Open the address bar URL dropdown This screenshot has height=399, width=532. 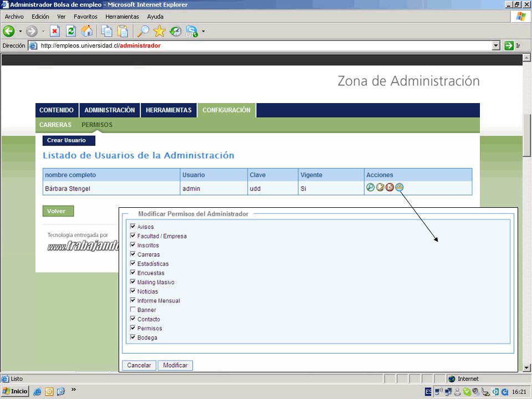[x=496, y=45]
